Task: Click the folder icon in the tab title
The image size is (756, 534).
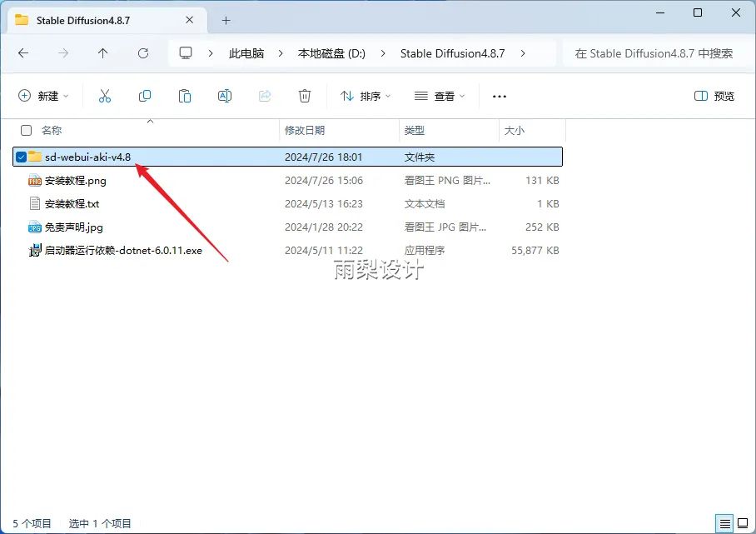Action: pos(21,20)
